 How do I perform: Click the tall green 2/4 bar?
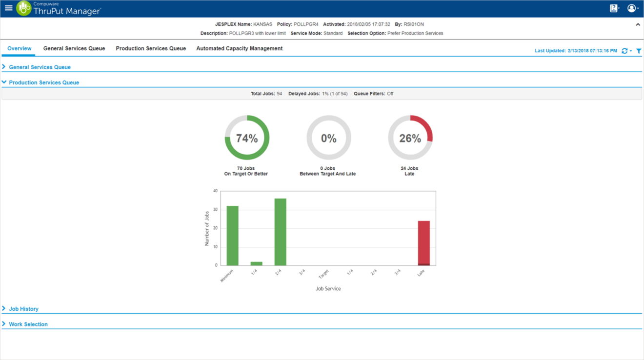point(281,232)
